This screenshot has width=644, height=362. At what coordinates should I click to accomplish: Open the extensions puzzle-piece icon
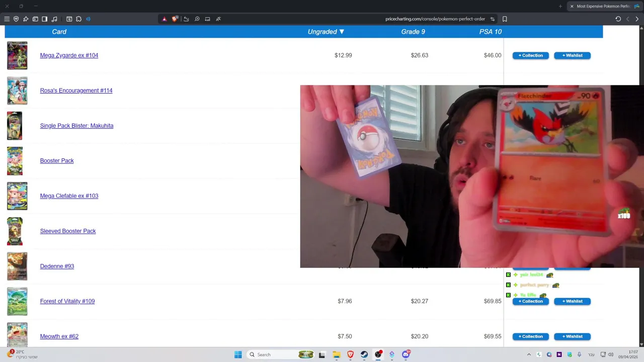pyautogui.click(x=78, y=19)
